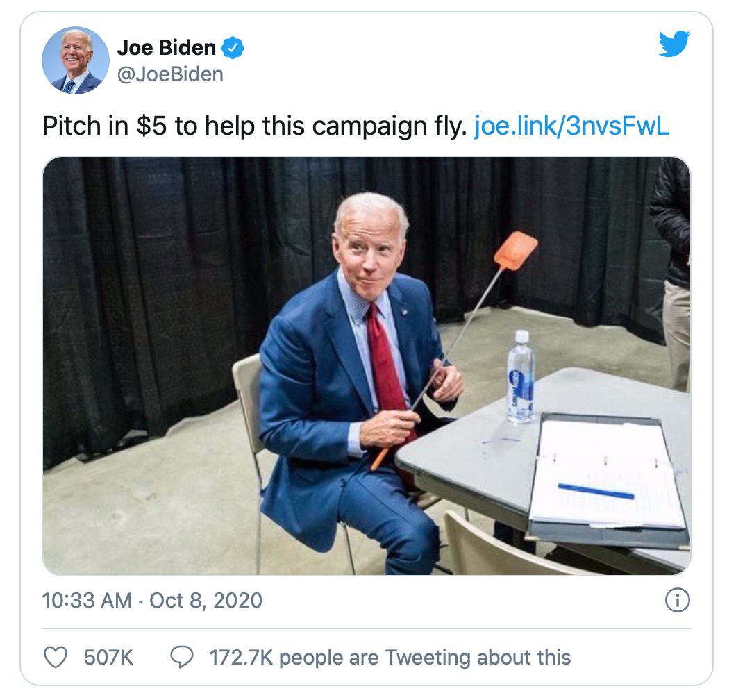Click the "Pitch in $5" tweet text

click(x=255, y=126)
